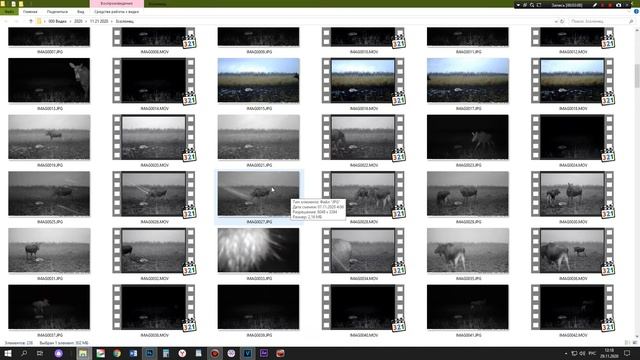Select video IMAG0026.MOV
Viewport: 640px width, 360px height.
(154, 193)
